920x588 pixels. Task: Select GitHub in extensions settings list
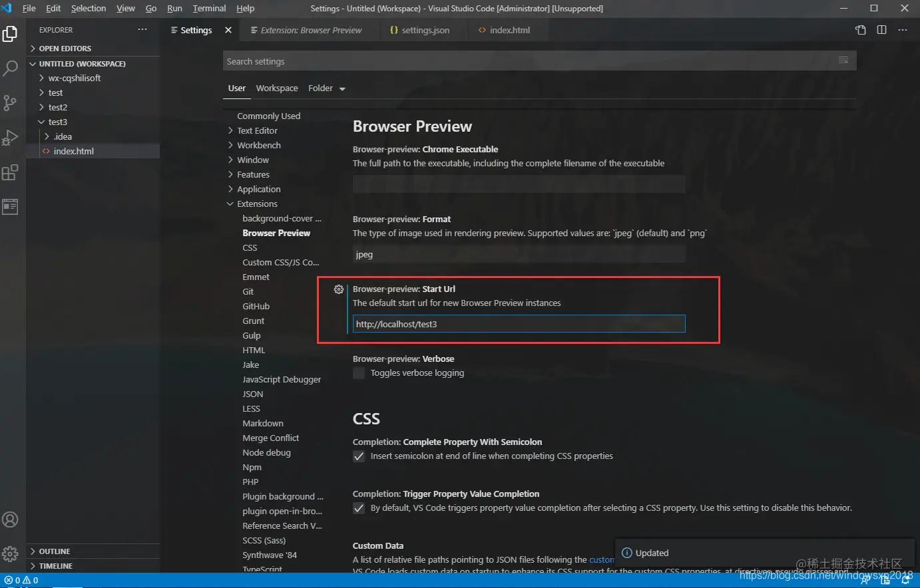[256, 307]
